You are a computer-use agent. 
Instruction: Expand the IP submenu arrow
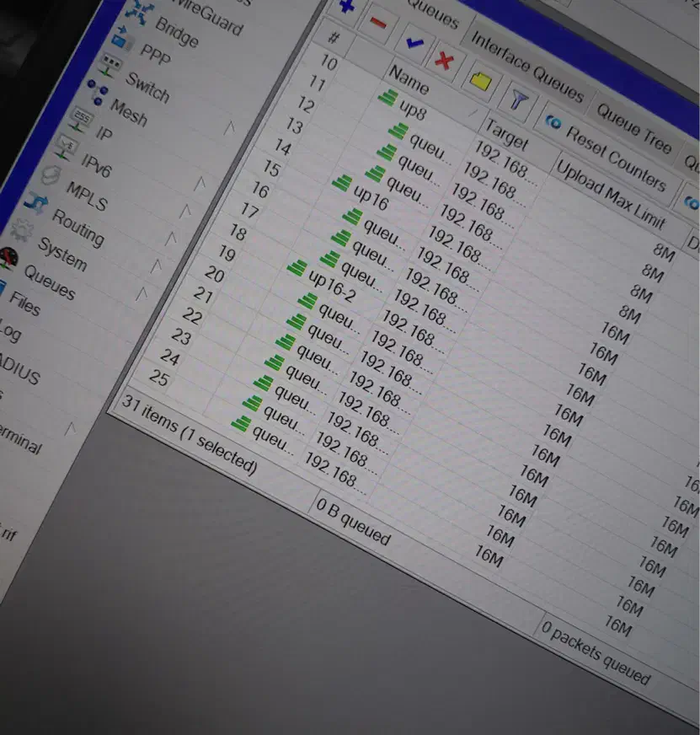200,183
